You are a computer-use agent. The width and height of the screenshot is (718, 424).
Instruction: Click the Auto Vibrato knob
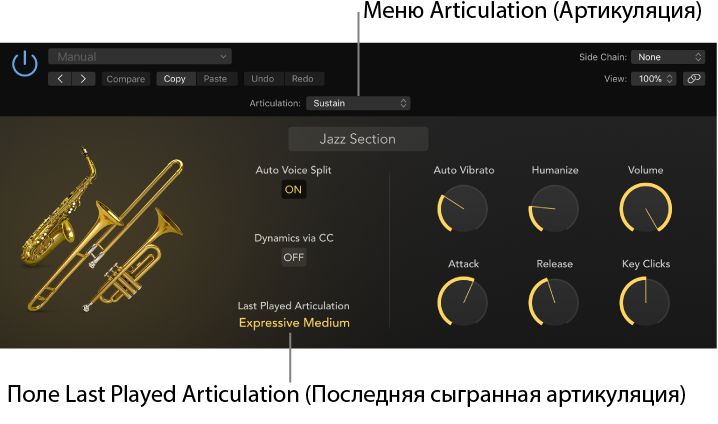462,209
